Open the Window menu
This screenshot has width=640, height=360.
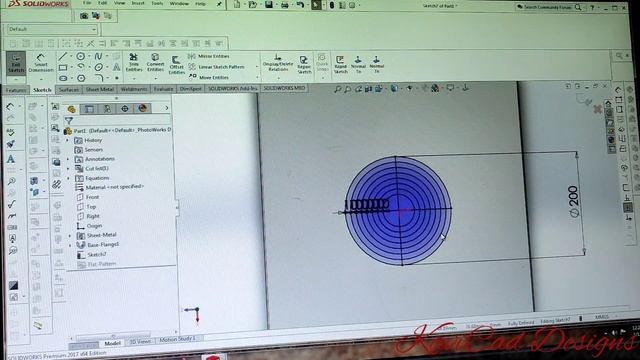pos(179,4)
